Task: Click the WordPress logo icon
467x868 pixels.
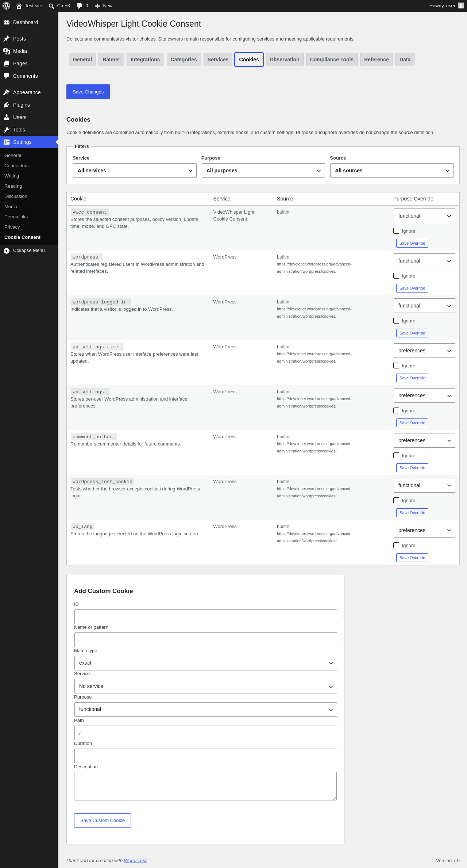Action: [x=6, y=6]
